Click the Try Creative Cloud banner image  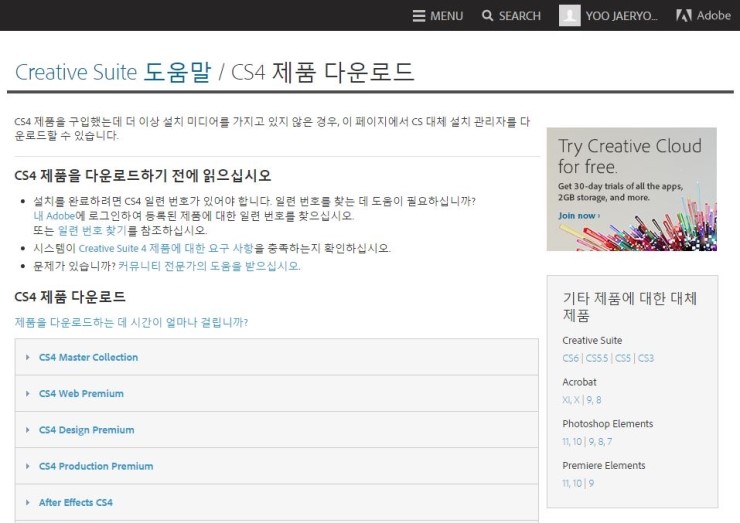[631, 189]
